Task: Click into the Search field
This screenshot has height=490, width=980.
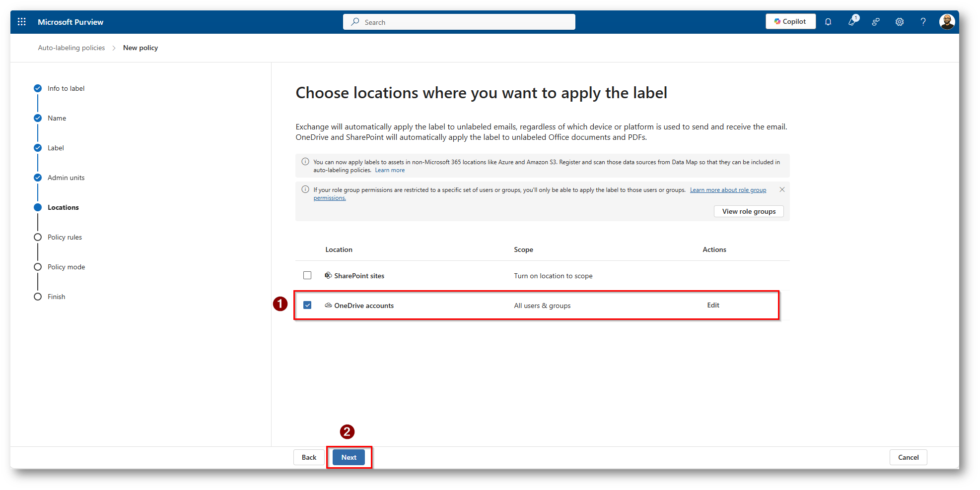Action: (459, 22)
